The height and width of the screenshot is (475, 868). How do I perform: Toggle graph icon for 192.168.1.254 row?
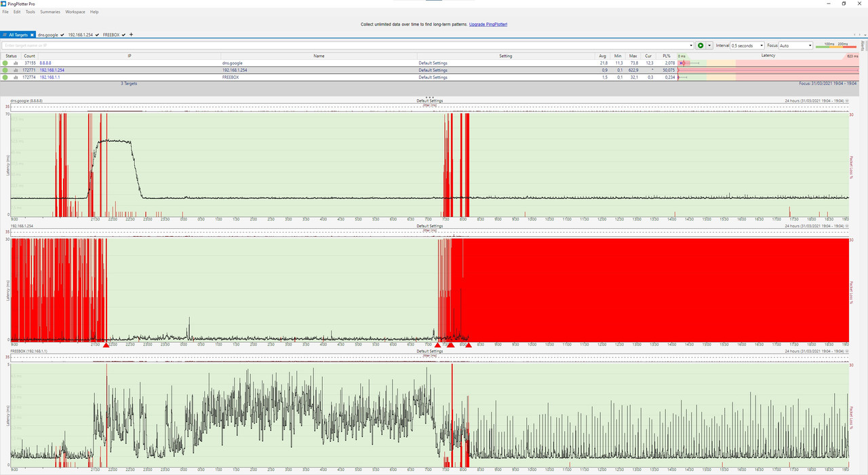tap(16, 70)
